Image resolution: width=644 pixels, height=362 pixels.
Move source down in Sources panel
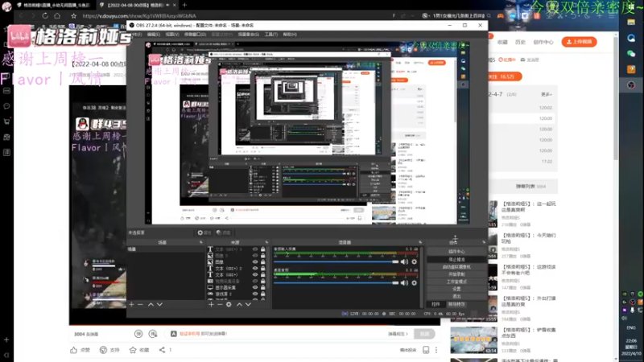[248, 305]
